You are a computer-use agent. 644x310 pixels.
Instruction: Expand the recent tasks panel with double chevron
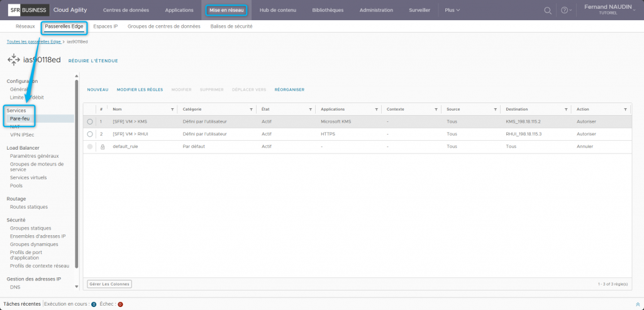638,304
